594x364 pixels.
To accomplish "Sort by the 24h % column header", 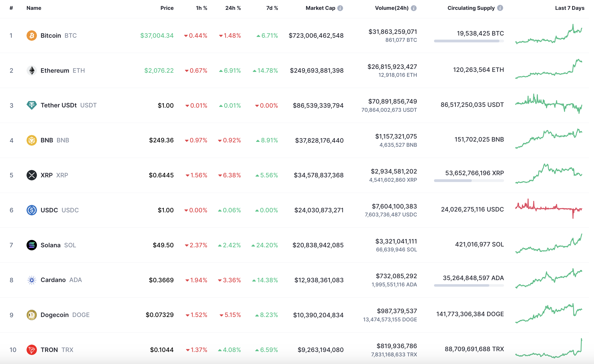I will point(233,8).
